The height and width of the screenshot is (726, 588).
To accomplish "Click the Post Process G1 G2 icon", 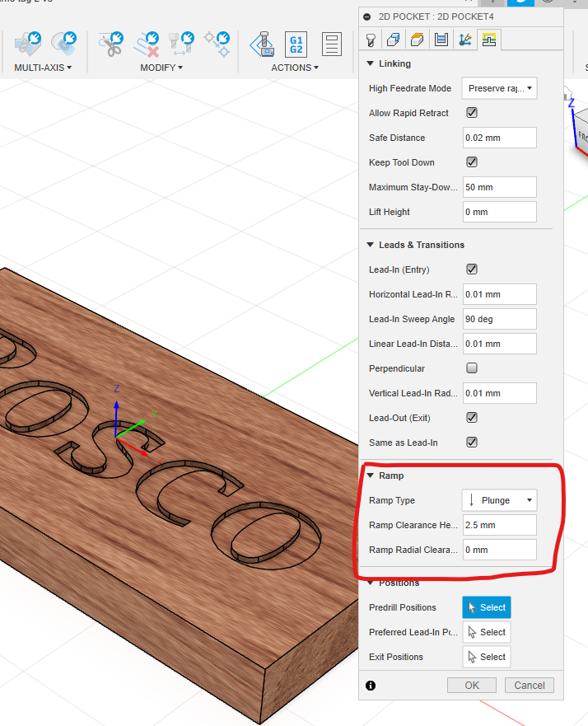I will point(296,44).
